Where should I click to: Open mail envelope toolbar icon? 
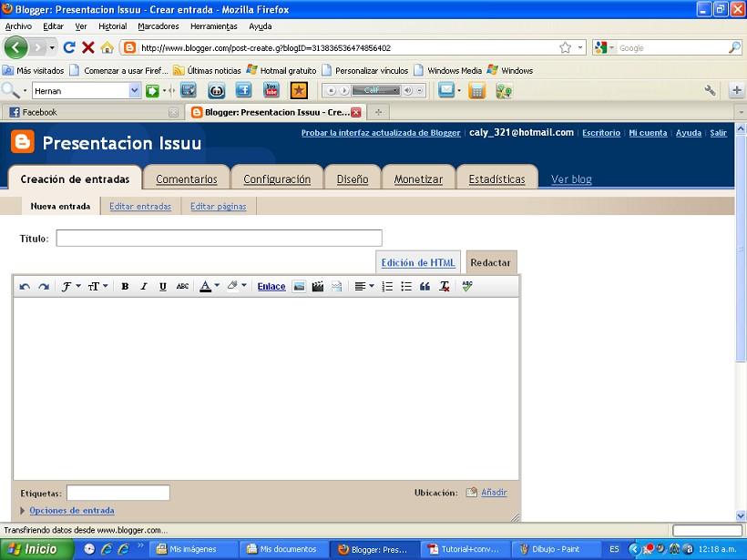(446, 90)
